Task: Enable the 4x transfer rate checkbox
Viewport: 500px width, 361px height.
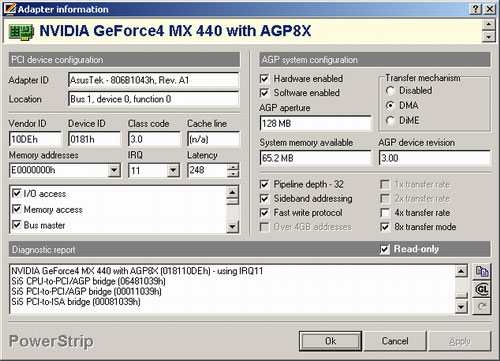Action: pyautogui.click(x=385, y=213)
